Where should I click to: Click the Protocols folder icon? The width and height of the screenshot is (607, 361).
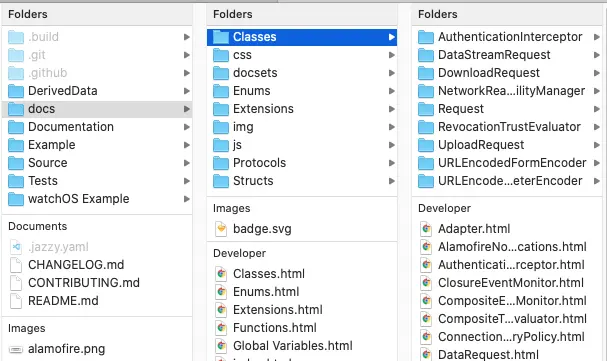221,163
